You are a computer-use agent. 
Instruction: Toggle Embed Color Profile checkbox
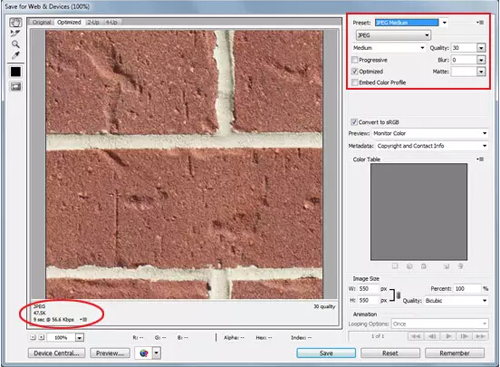tap(355, 82)
